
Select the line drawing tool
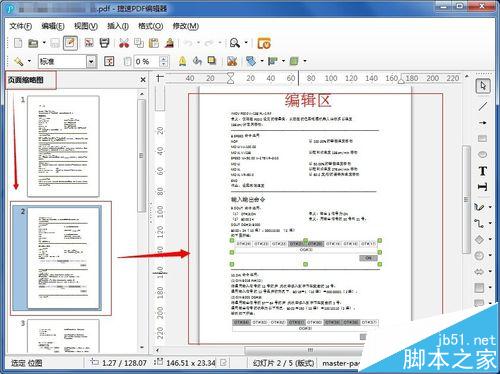coord(482,106)
